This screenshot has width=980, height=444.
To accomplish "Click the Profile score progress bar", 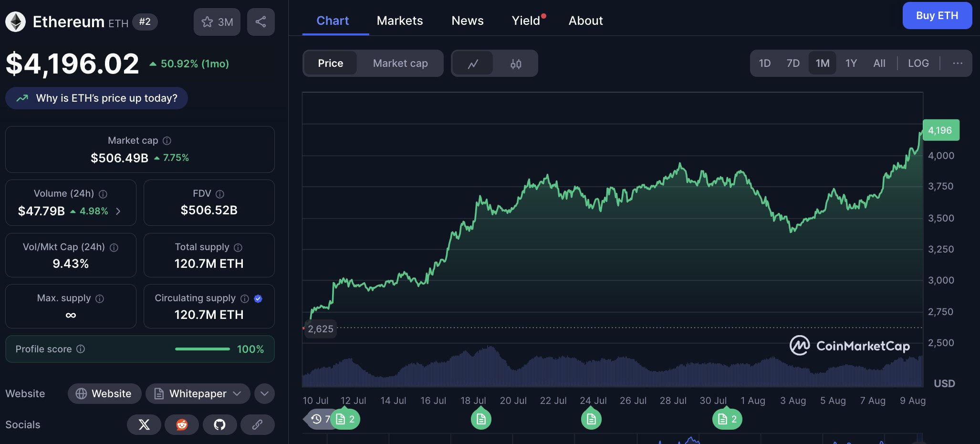I will click(x=202, y=349).
